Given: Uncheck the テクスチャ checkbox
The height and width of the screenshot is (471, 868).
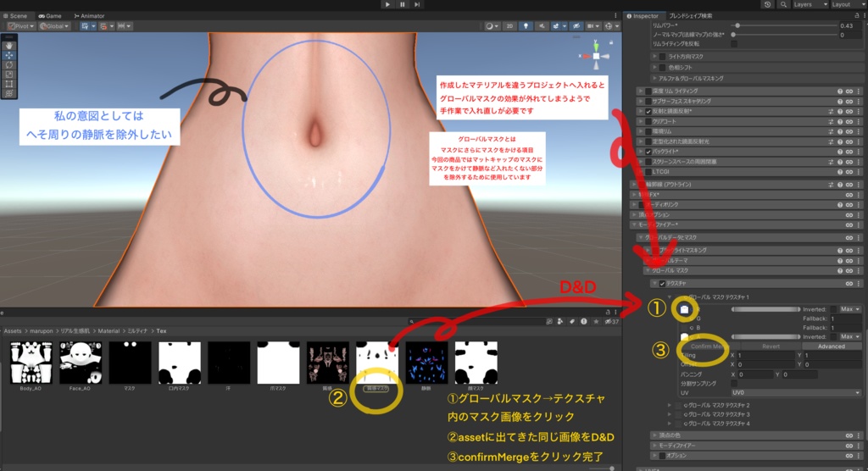Looking at the screenshot, I should tap(662, 284).
